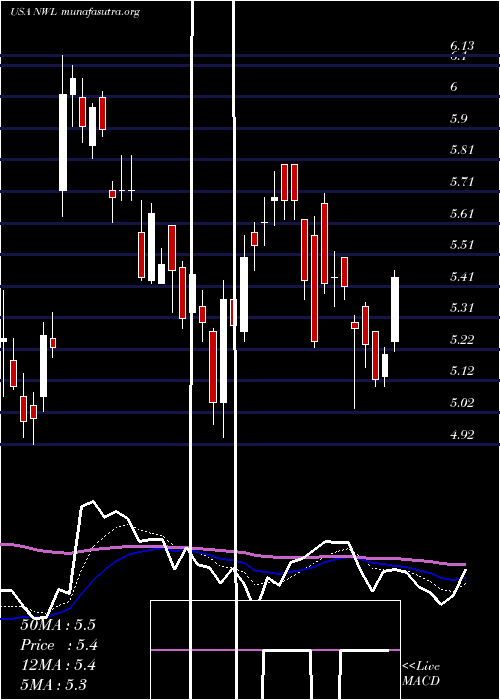The height and width of the screenshot is (700, 500).
Task: Click the 5.9 price level label
Action: (458, 119)
